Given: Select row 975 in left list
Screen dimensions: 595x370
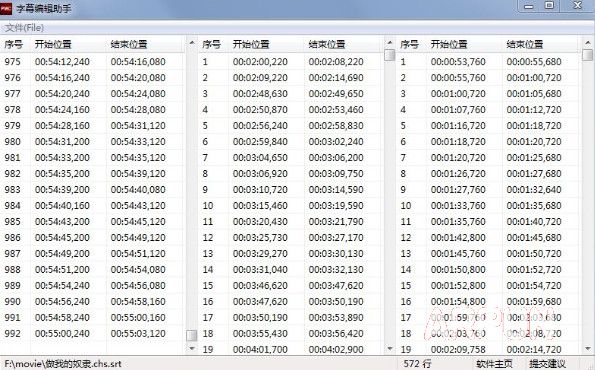Looking at the screenshot, I should click(x=93, y=61).
